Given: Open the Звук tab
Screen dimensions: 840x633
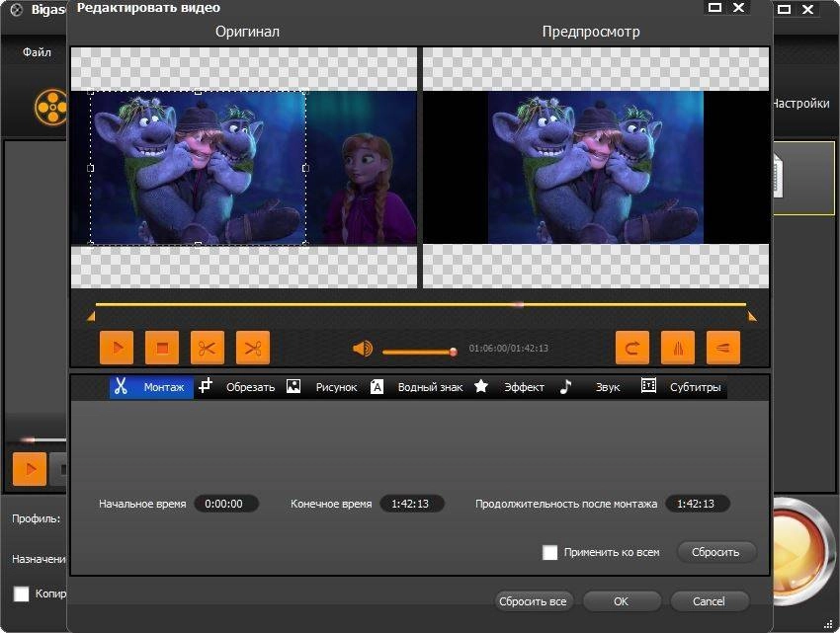Looking at the screenshot, I should click(x=590, y=387).
